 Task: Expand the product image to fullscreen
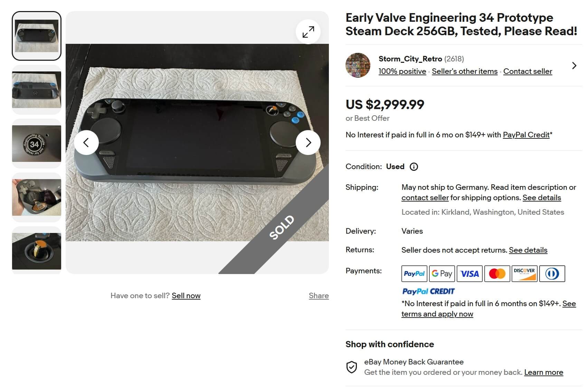click(308, 32)
